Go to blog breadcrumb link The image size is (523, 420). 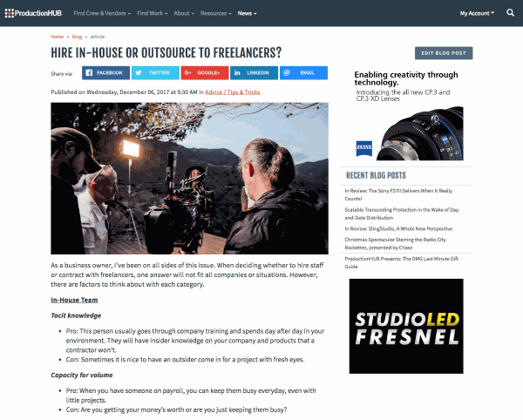tap(77, 37)
